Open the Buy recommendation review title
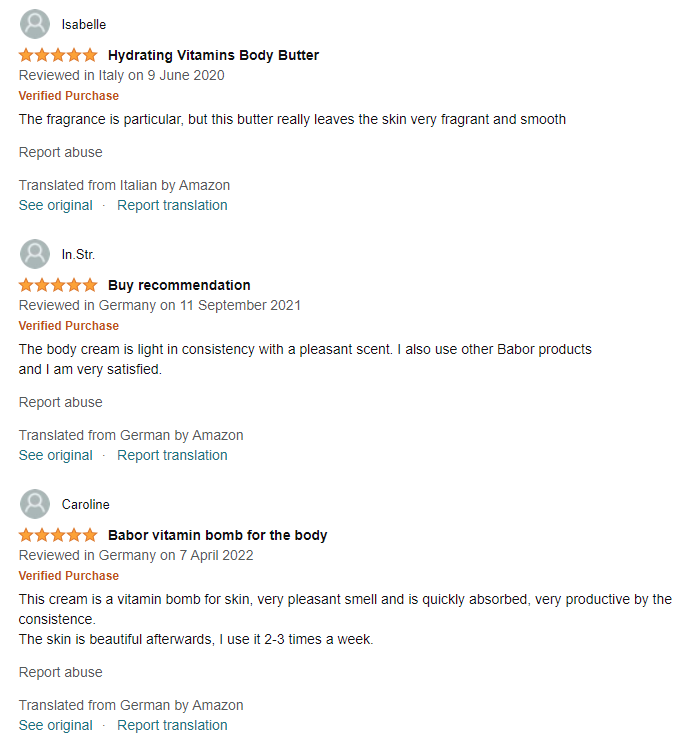Screen dimensions: 679x742 point(179,285)
